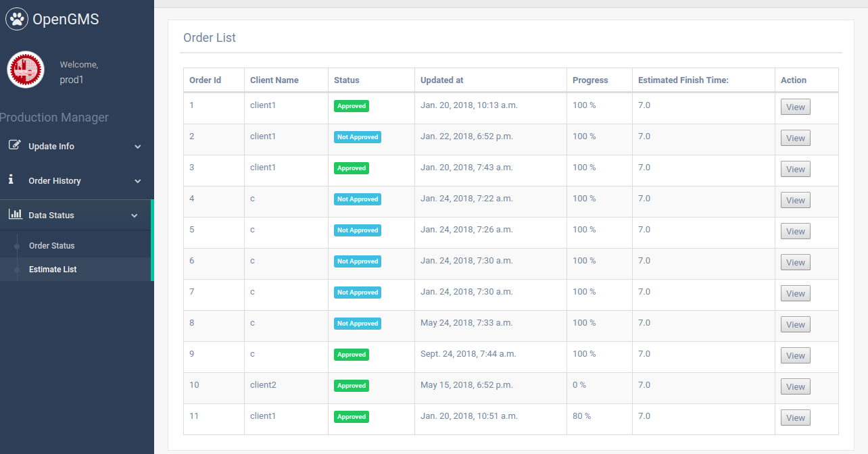Image resolution: width=868 pixels, height=454 pixels.
Task: Click View for order 11 at 80% progress
Action: coord(795,418)
